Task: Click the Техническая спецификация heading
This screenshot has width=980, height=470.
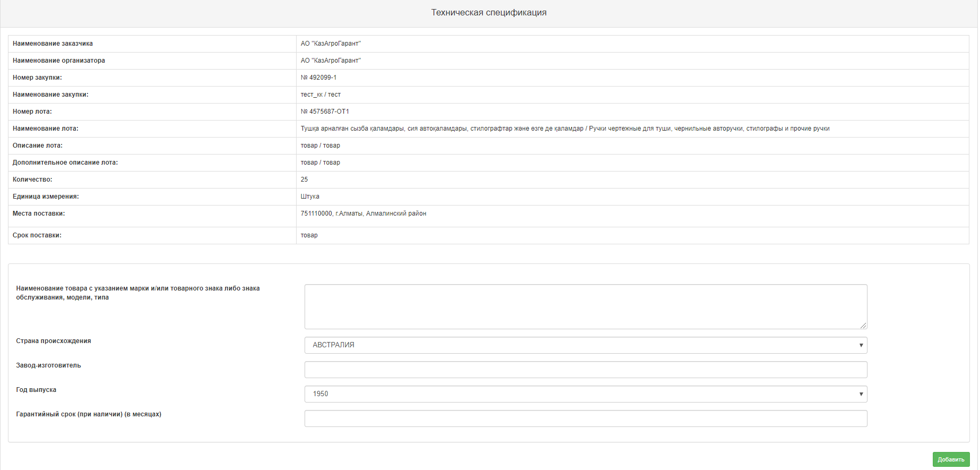Action: [489, 13]
